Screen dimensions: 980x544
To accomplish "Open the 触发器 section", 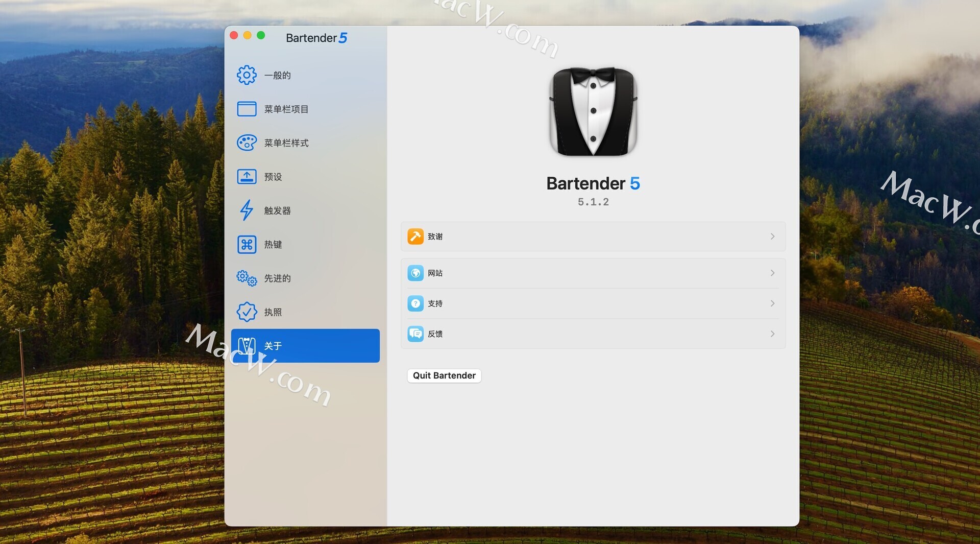I will (x=305, y=210).
